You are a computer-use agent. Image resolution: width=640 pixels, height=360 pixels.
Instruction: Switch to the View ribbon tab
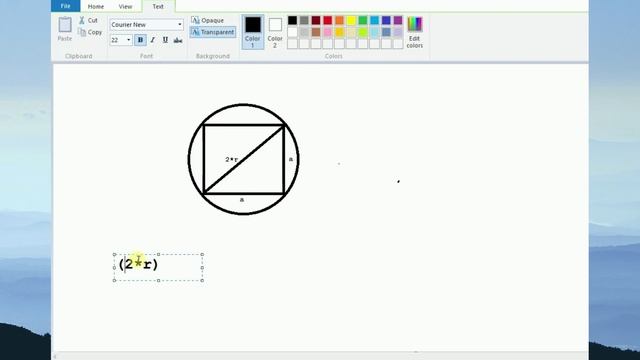tap(125, 7)
